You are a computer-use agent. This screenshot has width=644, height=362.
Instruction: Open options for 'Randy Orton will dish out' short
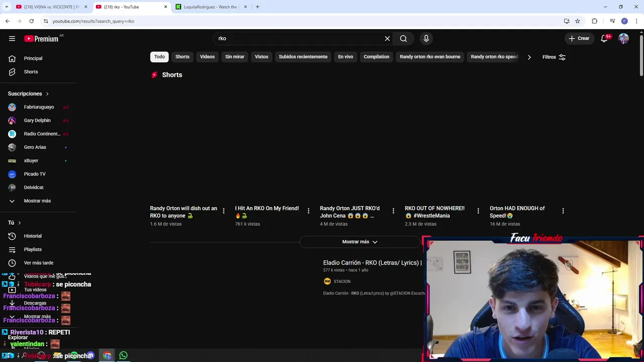[x=223, y=211]
